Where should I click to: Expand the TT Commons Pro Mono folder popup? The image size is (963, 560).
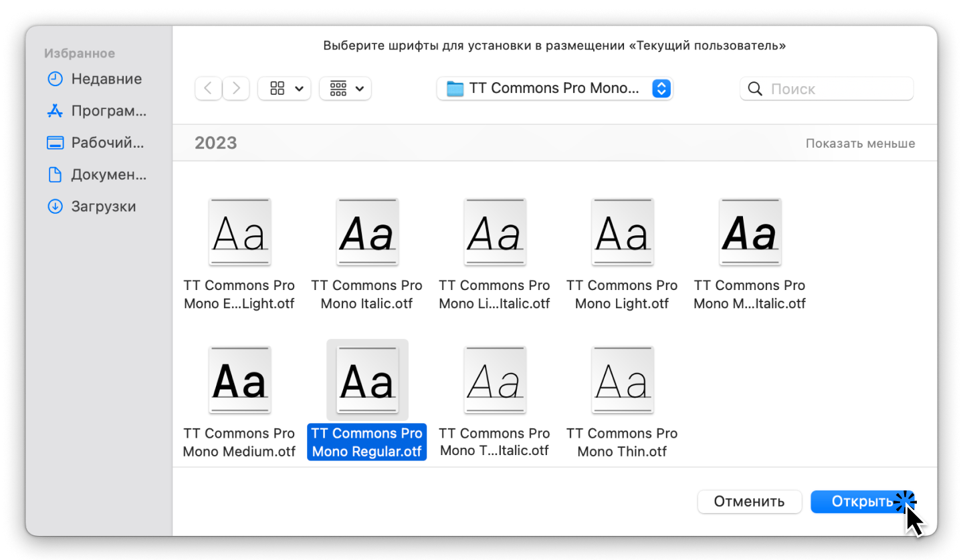[555, 88]
